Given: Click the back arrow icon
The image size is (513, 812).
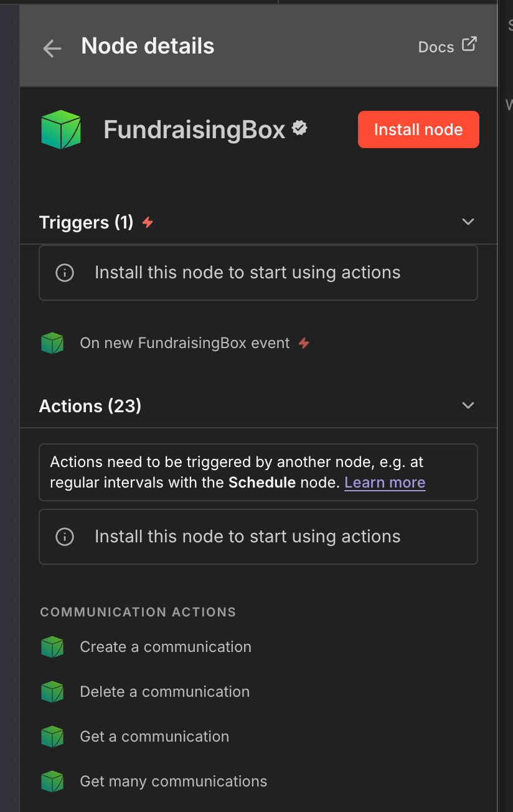Looking at the screenshot, I should 52,48.
